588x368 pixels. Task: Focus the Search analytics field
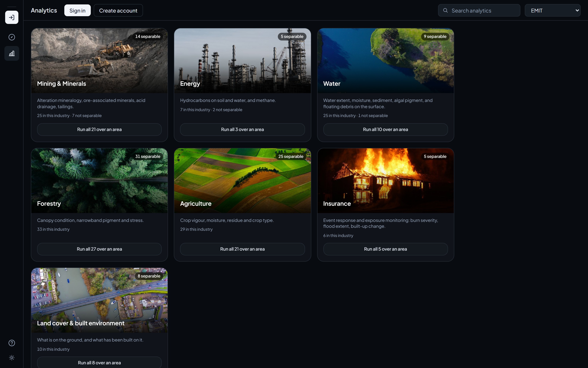tap(479, 10)
